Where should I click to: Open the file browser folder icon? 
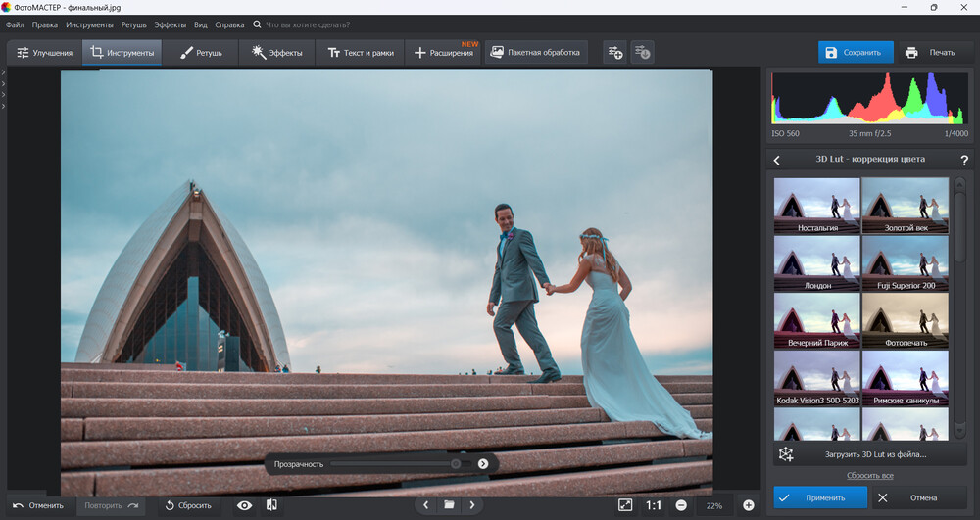click(x=449, y=505)
